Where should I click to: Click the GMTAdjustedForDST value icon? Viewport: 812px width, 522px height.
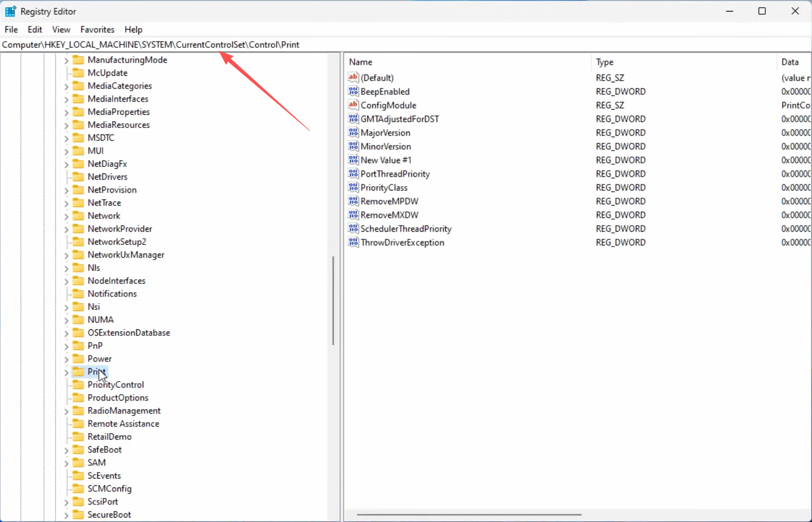pyautogui.click(x=354, y=119)
